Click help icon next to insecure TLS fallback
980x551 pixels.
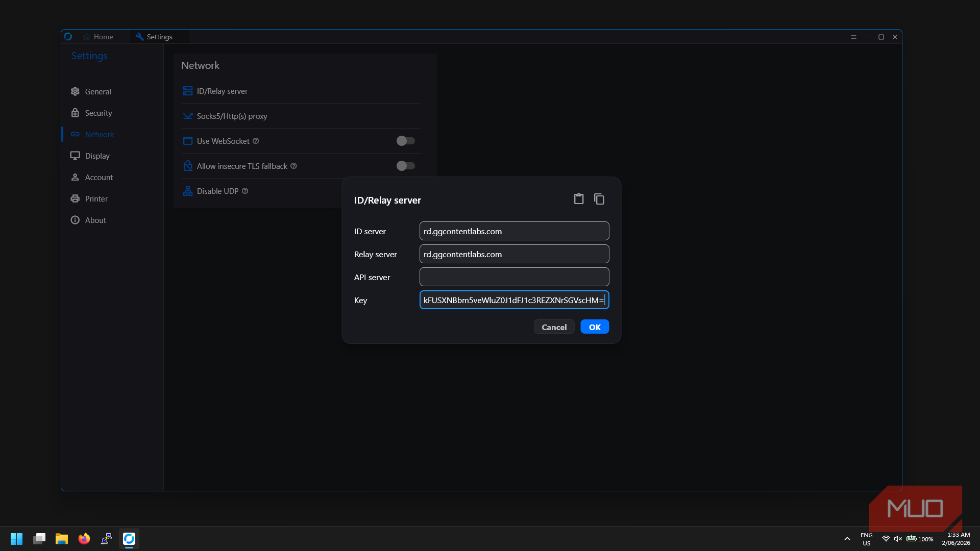pyautogui.click(x=293, y=166)
